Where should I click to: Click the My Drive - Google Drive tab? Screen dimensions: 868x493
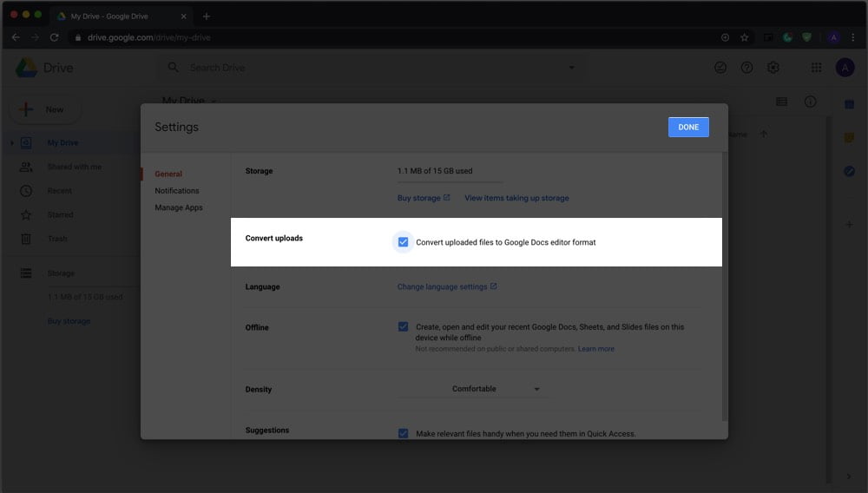[122, 16]
